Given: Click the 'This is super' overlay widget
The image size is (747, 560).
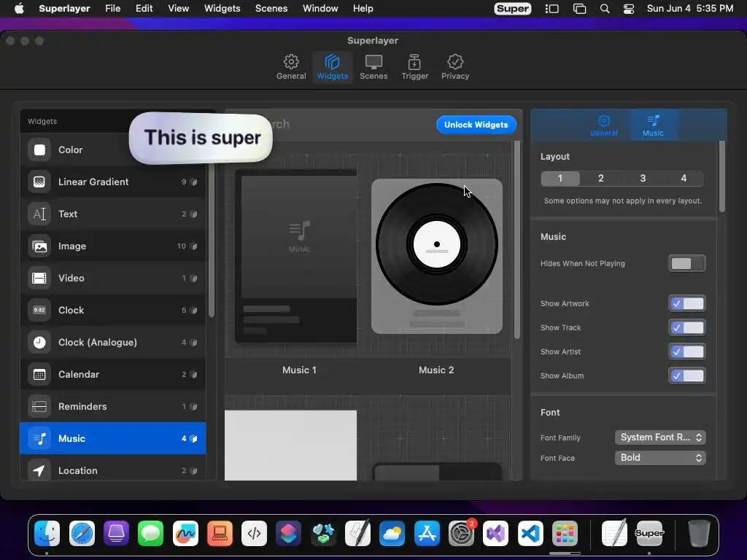Looking at the screenshot, I should click(201, 138).
